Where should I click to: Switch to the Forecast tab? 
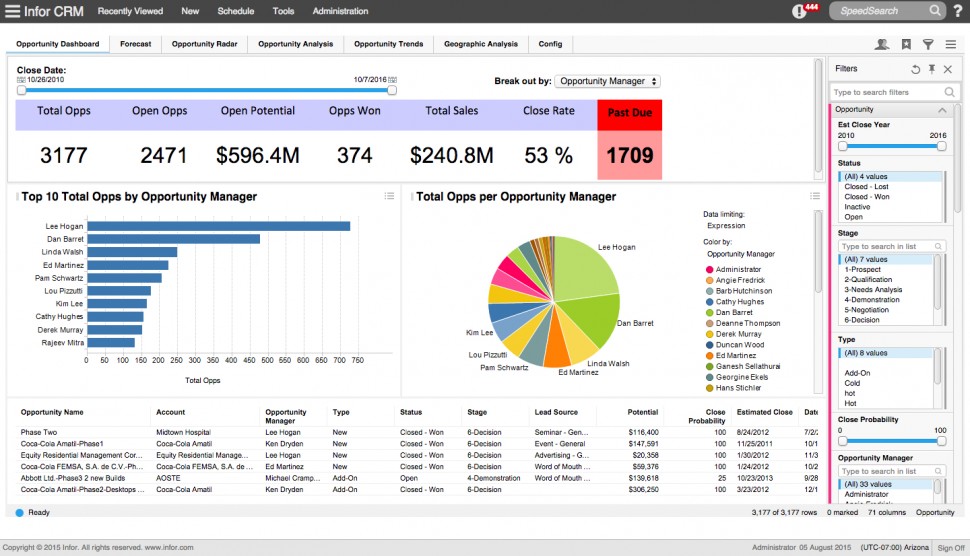[x=135, y=44]
